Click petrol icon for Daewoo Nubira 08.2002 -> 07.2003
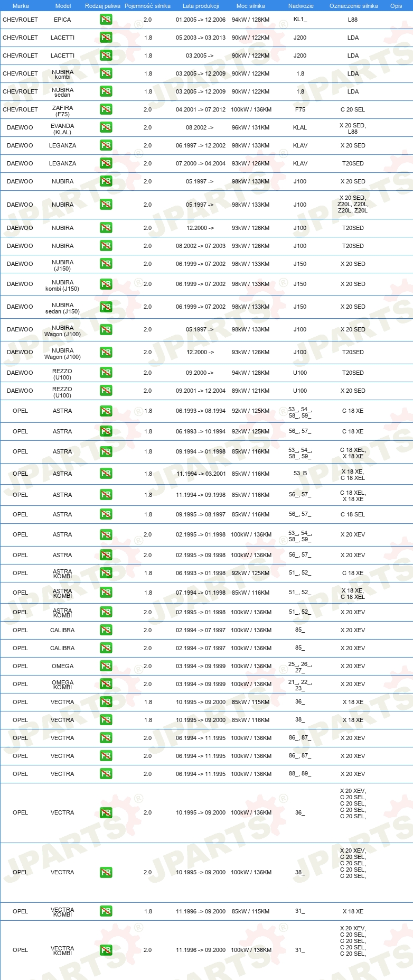Image resolution: width=413 pixels, height=980 pixels. point(106,246)
